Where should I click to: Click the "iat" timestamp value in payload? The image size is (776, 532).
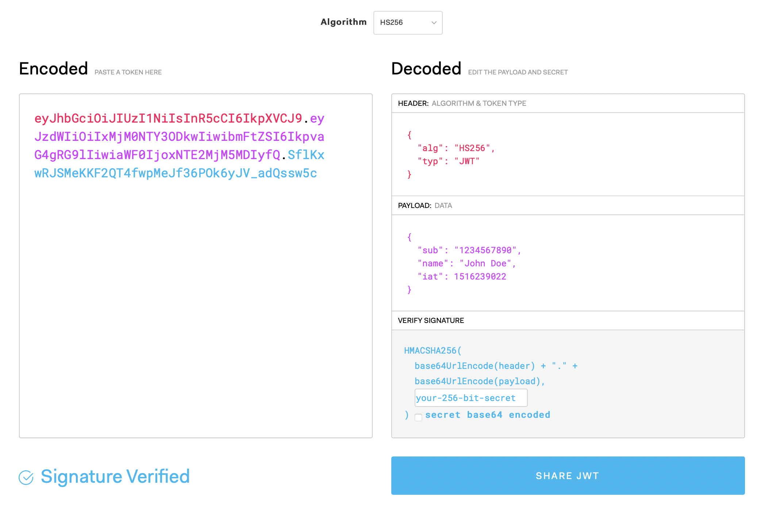click(480, 277)
